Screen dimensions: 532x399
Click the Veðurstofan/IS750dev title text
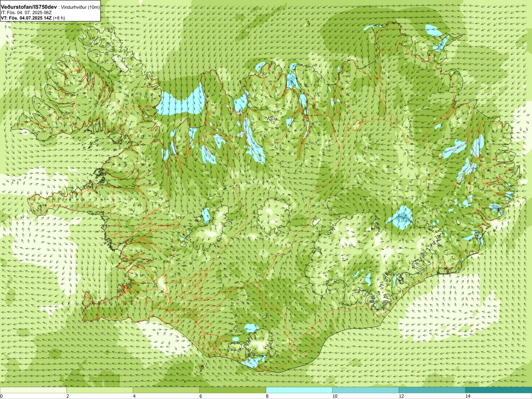[x=29, y=7]
